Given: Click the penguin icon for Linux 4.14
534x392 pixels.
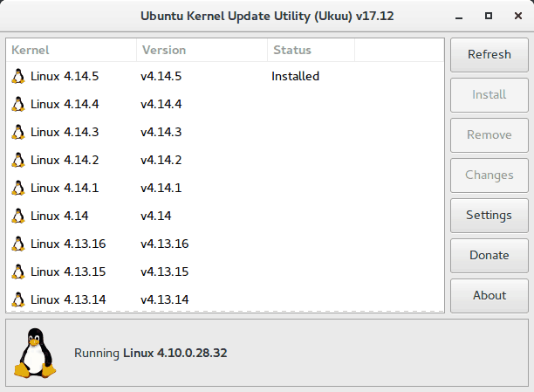Looking at the screenshot, I should coord(17,216).
